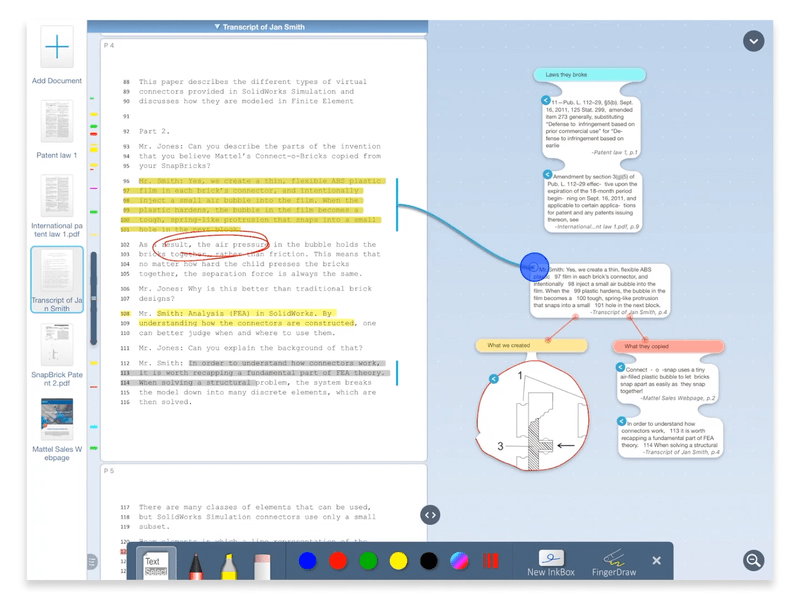Create a New InkBox
Image resolution: width=800 pixels, height=600 pixels.
click(551, 564)
